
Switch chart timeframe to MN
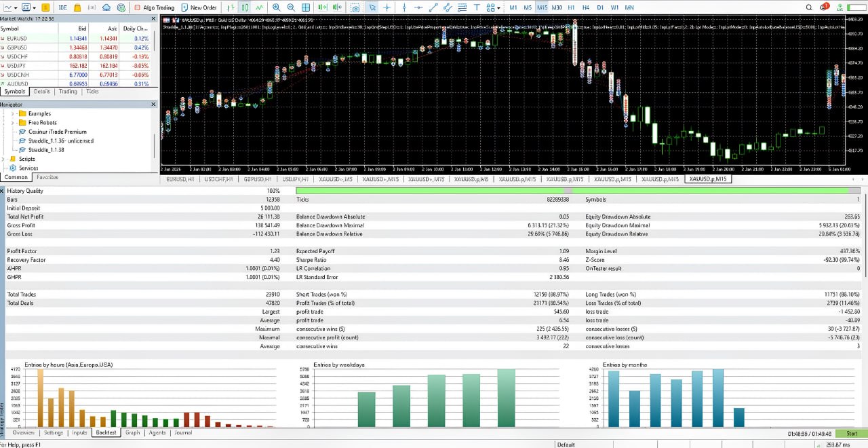click(x=629, y=7)
